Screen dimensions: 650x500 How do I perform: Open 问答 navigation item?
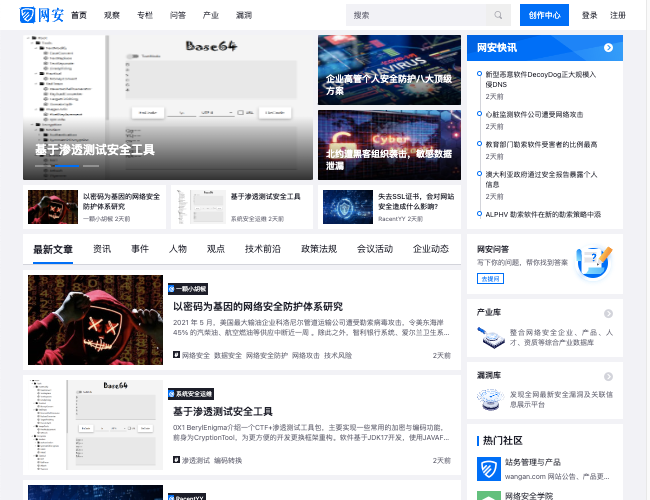tap(177, 15)
